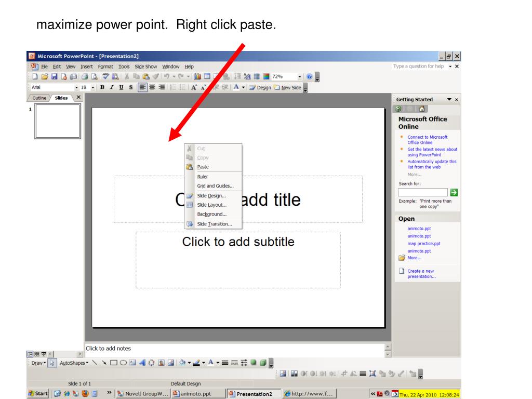This screenshot has height=399, width=532.
Task: Click the New Slide button
Action: pos(287,87)
